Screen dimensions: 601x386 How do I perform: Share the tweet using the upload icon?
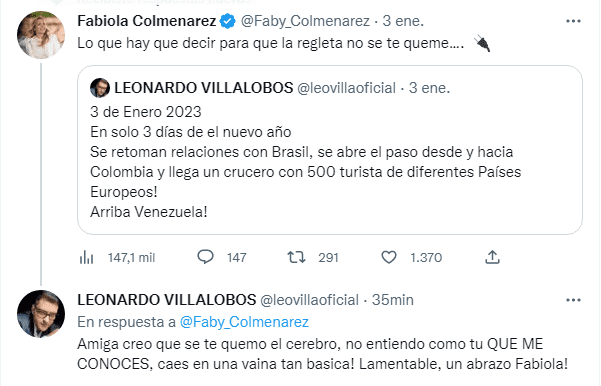coord(493,257)
